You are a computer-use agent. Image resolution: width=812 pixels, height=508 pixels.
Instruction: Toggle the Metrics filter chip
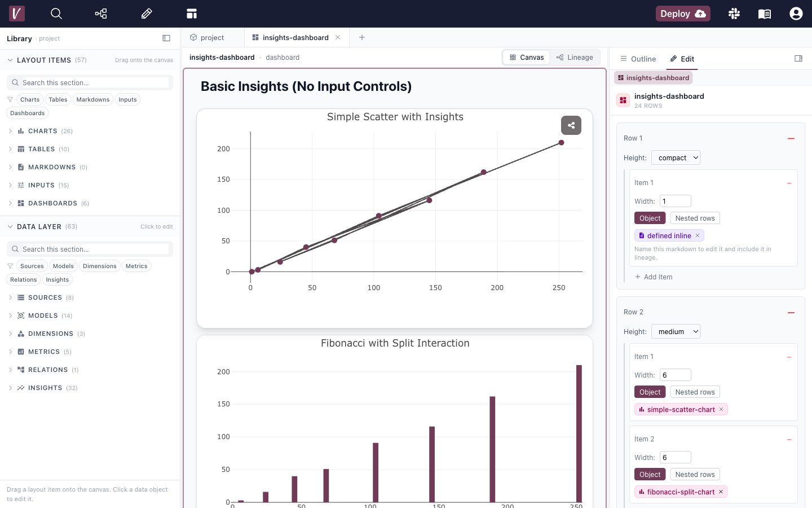click(x=136, y=266)
